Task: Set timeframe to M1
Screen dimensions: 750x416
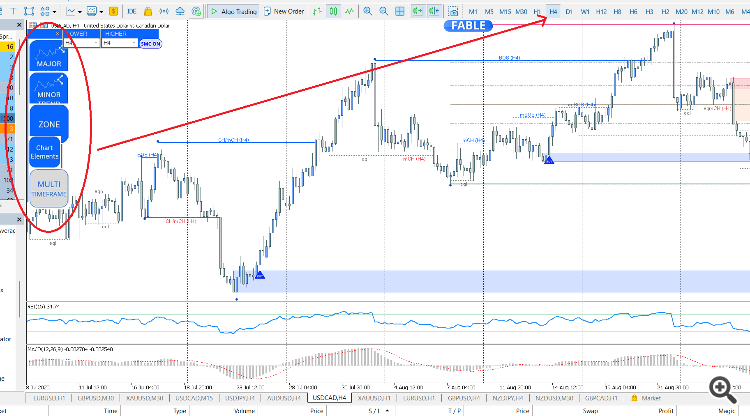Action: [473, 11]
